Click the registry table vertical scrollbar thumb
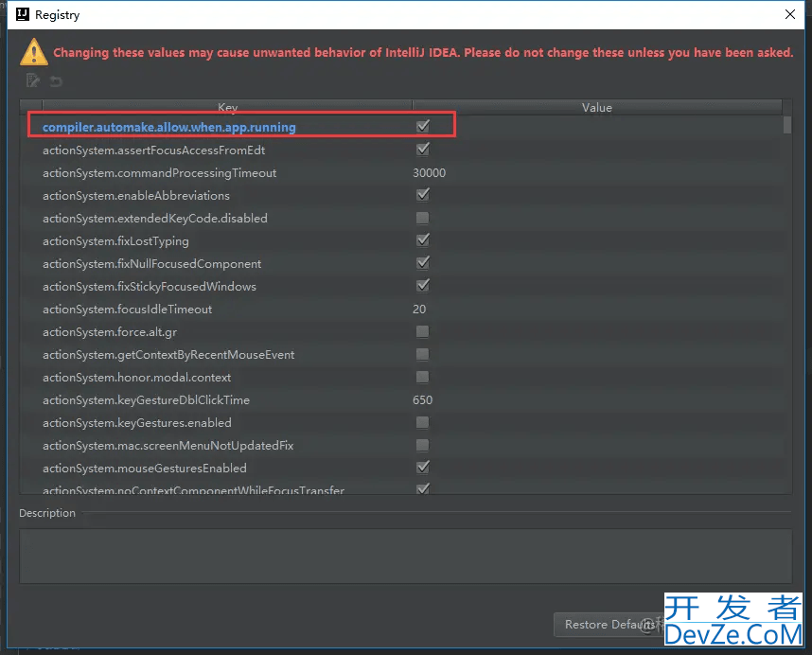 [787, 125]
